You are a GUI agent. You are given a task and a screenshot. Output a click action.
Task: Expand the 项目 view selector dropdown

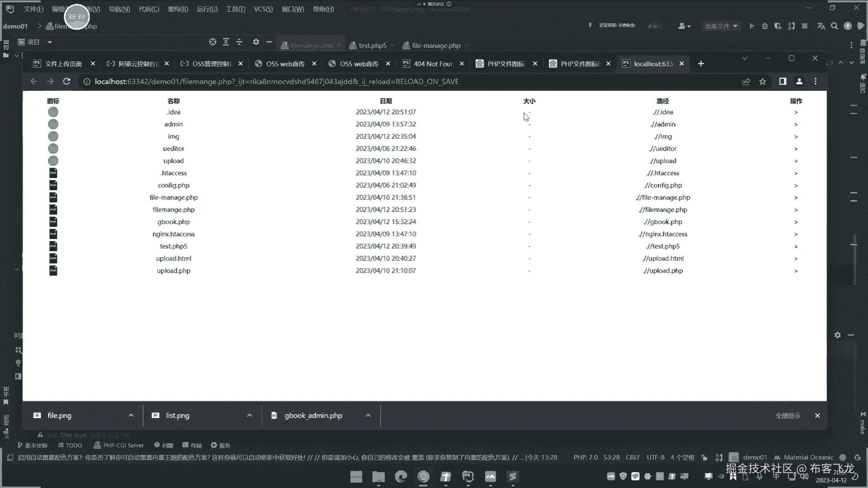tap(50, 42)
